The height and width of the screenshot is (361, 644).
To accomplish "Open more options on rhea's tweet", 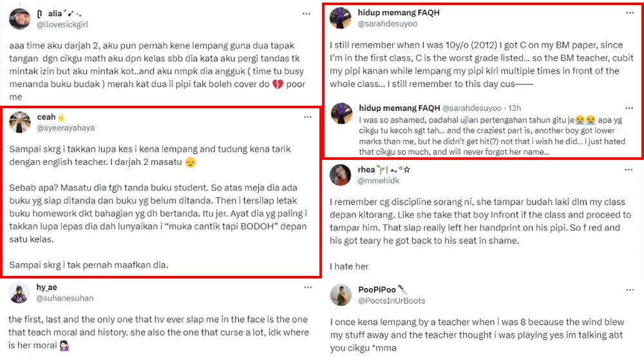I will pos(629,170).
